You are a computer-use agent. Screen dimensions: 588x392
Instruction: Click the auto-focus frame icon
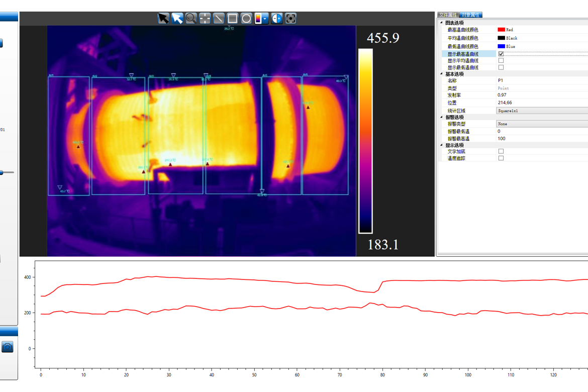tap(291, 19)
